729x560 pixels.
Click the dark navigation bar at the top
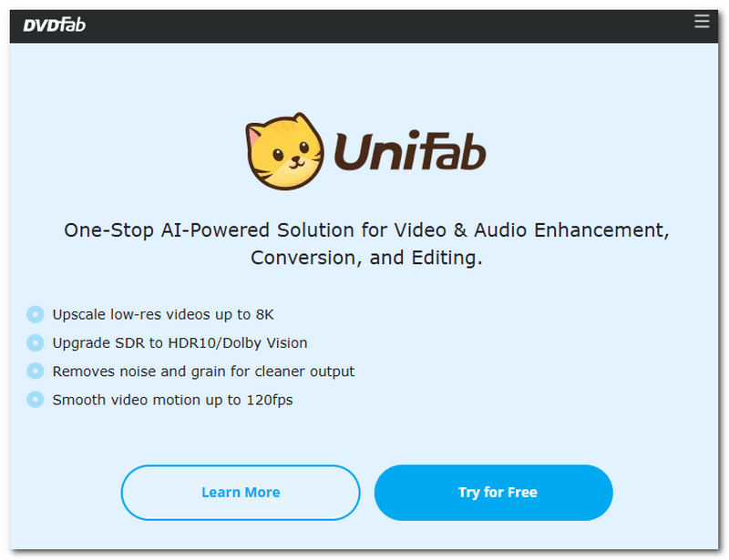point(364,25)
